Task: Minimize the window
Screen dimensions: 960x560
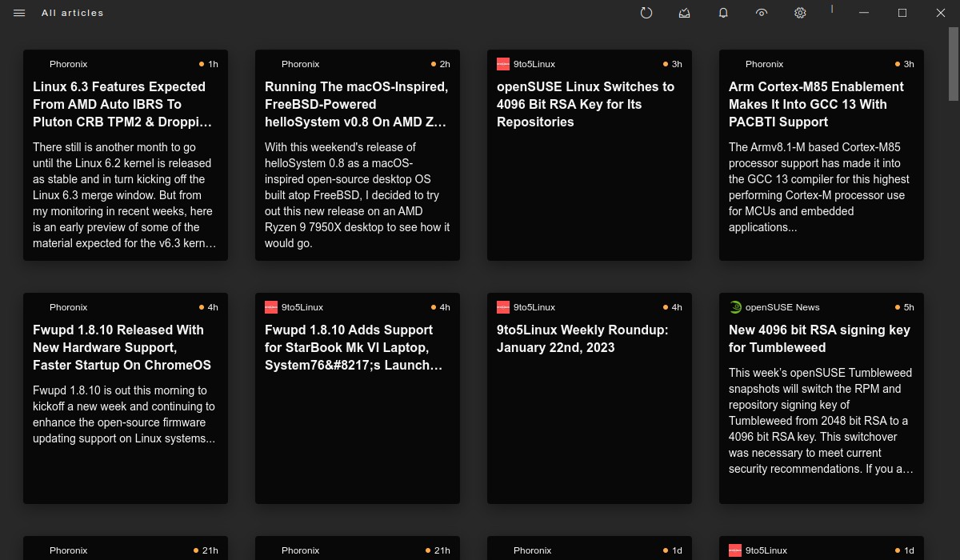Action: (x=864, y=13)
